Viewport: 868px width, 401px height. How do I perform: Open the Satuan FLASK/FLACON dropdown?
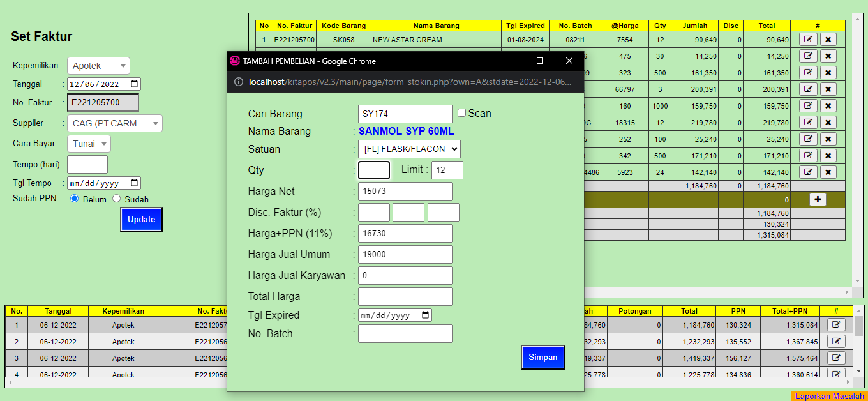point(409,149)
